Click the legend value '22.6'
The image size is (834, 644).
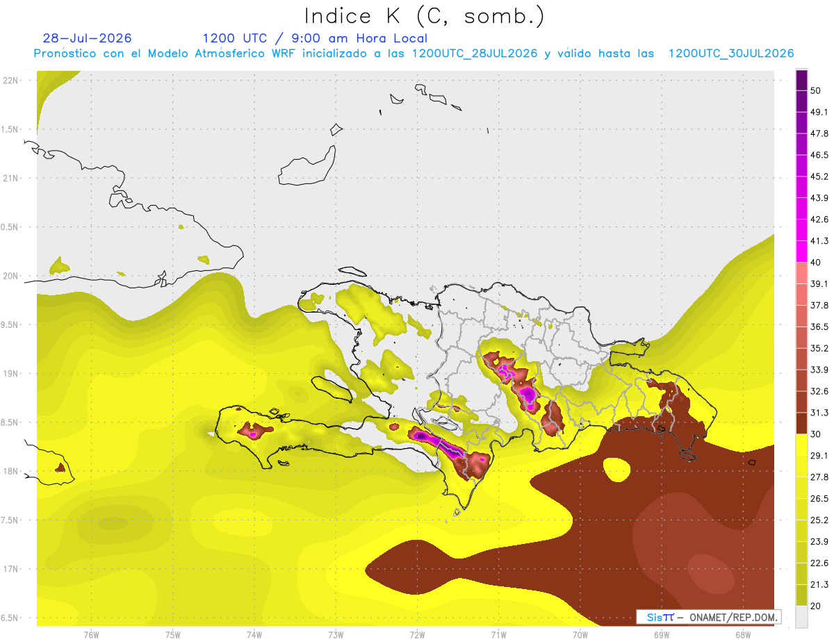click(x=819, y=563)
